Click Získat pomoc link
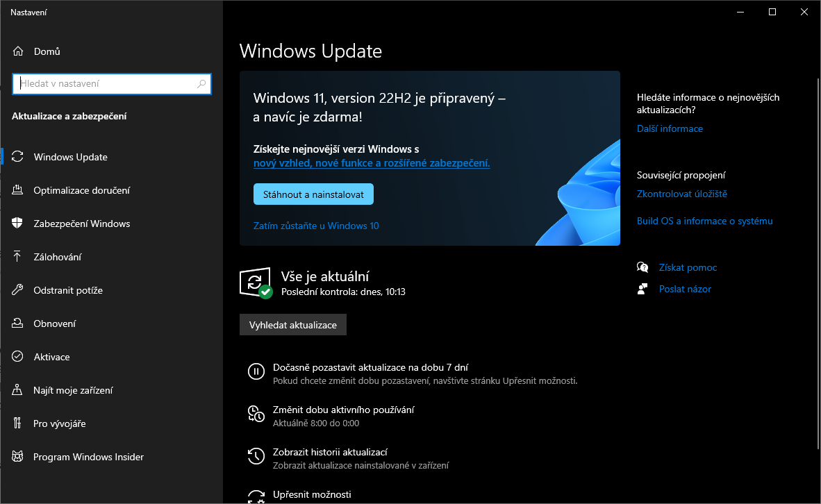Screen dimensions: 821x504 (688, 267)
